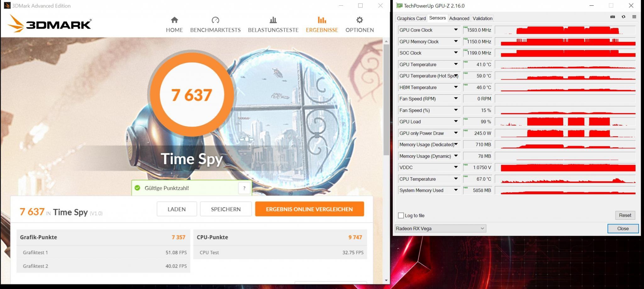Screen dimensions: 644x289
Task: Expand SOC Clock dropdown
Action: [456, 53]
